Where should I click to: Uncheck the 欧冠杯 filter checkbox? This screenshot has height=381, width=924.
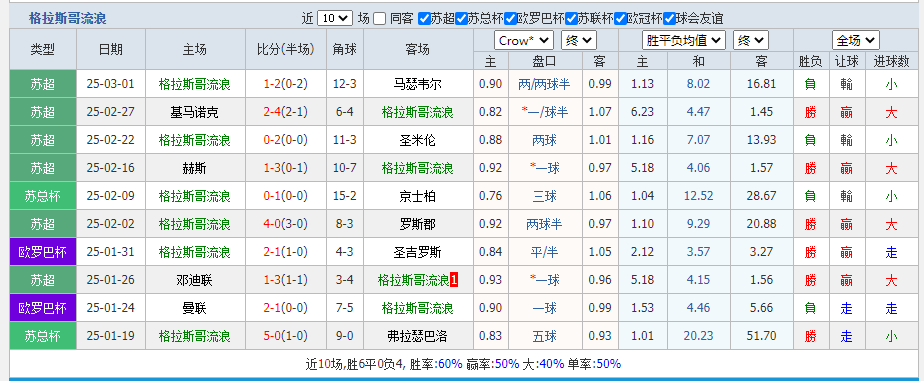tap(620, 18)
